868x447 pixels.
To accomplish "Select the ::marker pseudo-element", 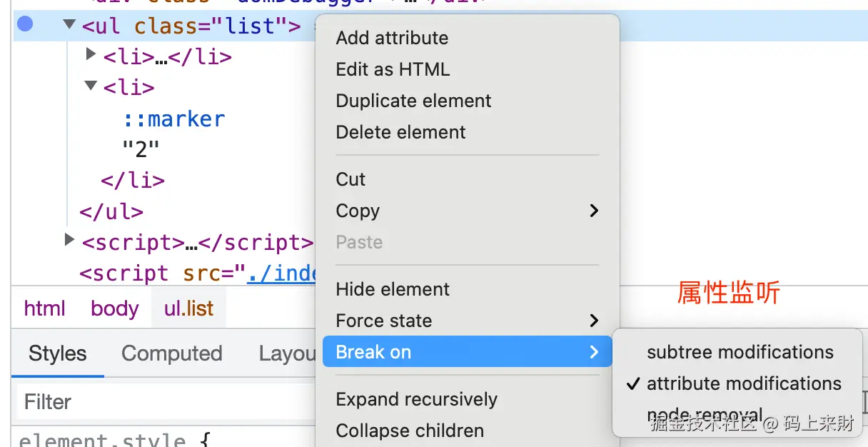I will [x=173, y=119].
